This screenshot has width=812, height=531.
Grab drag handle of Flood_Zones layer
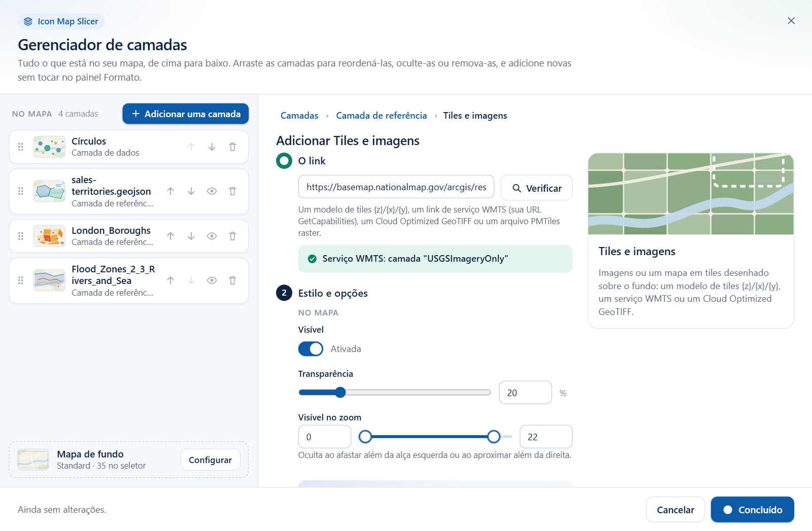click(21, 280)
